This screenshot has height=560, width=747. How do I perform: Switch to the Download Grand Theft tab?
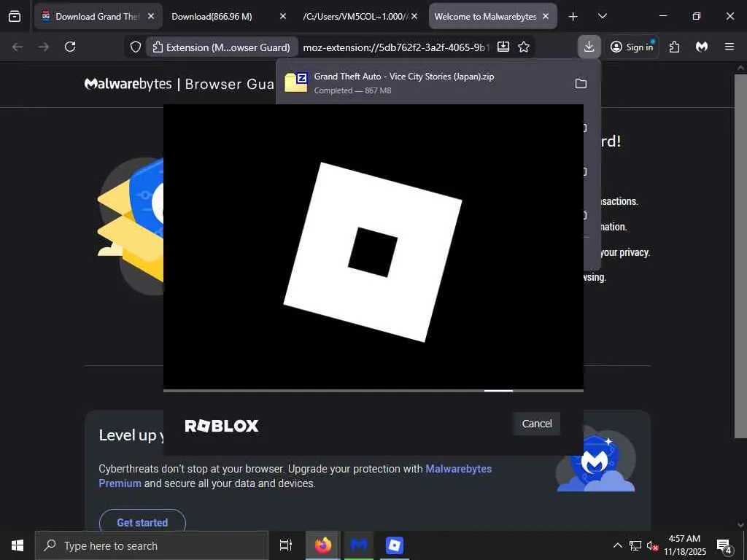(x=98, y=16)
